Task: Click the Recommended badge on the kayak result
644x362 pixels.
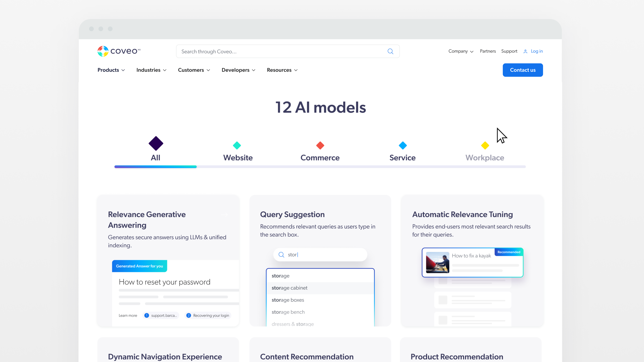Action: tap(509, 252)
